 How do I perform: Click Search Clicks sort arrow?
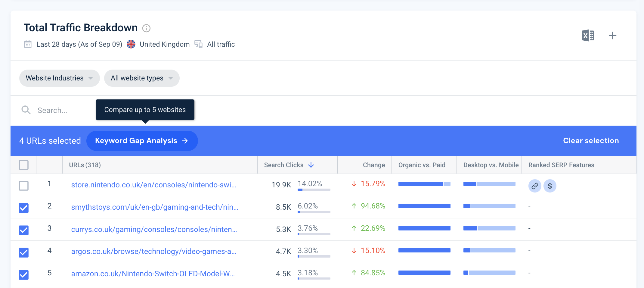pos(311,165)
